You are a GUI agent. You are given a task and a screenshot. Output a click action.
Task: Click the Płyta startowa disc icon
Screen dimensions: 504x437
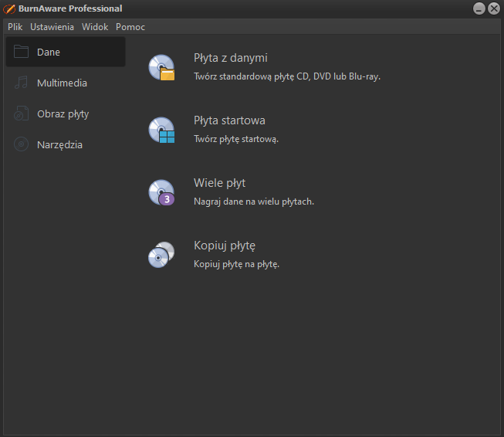161,130
